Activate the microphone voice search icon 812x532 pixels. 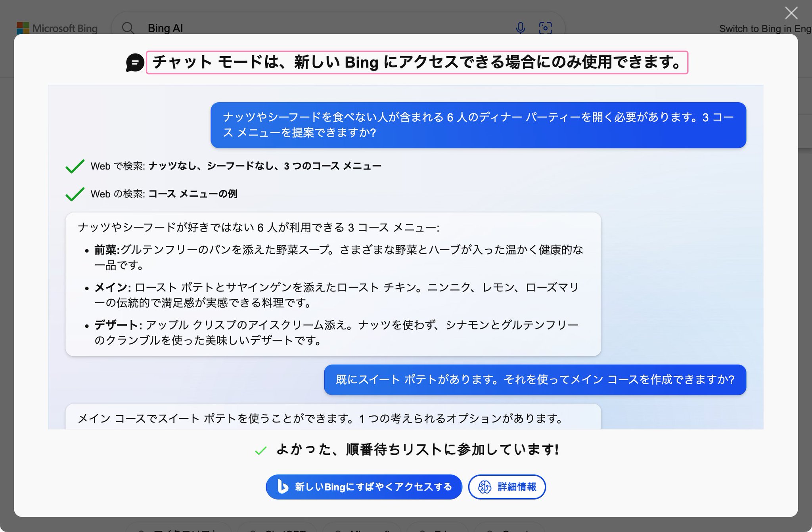pyautogui.click(x=521, y=28)
